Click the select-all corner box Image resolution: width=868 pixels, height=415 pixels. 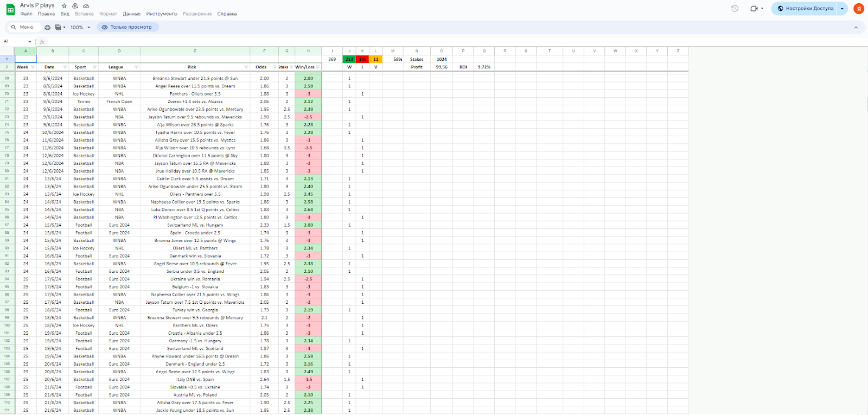tap(7, 51)
